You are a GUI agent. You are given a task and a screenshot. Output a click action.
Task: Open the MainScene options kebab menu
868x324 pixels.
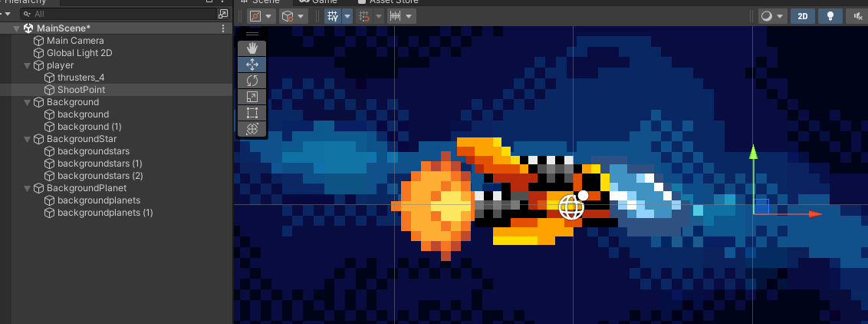[223, 28]
